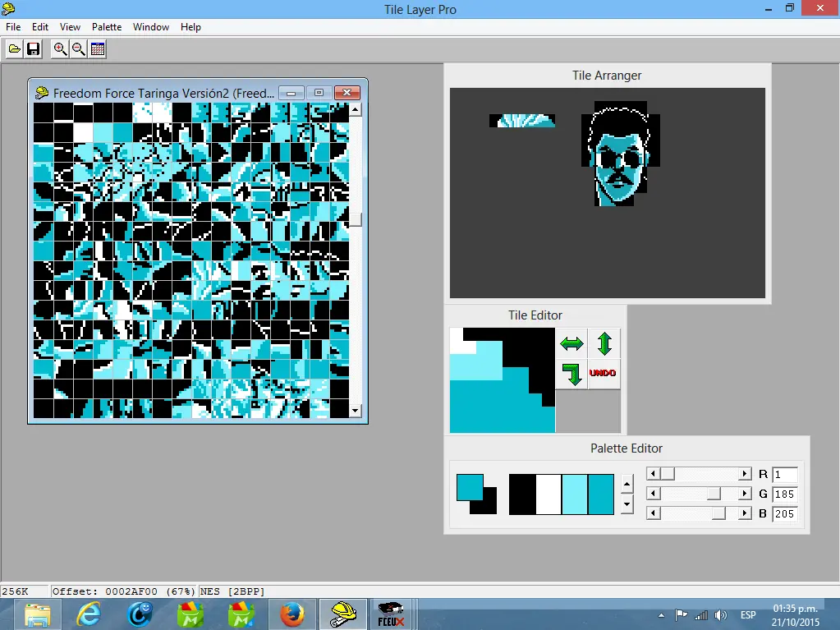Click Tile Layer Pro taskbar hard hat icon

(343, 614)
